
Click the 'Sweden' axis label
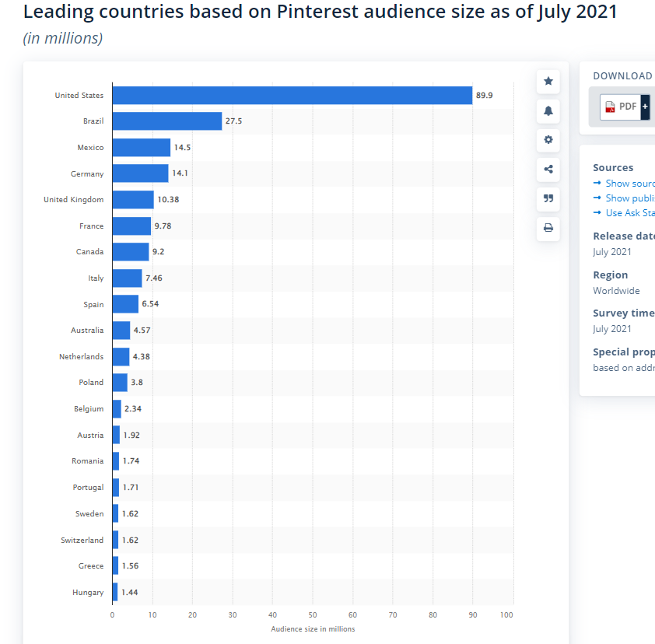pos(89,513)
